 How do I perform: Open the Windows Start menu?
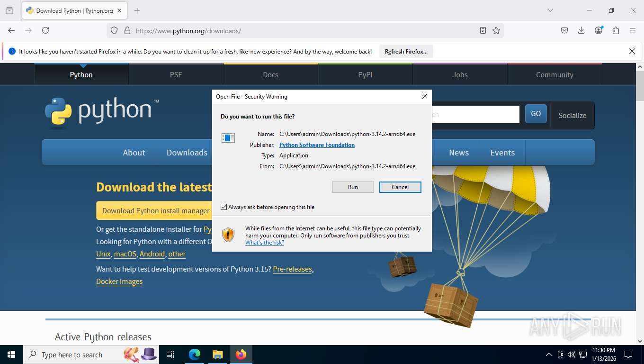pos(11,355)
